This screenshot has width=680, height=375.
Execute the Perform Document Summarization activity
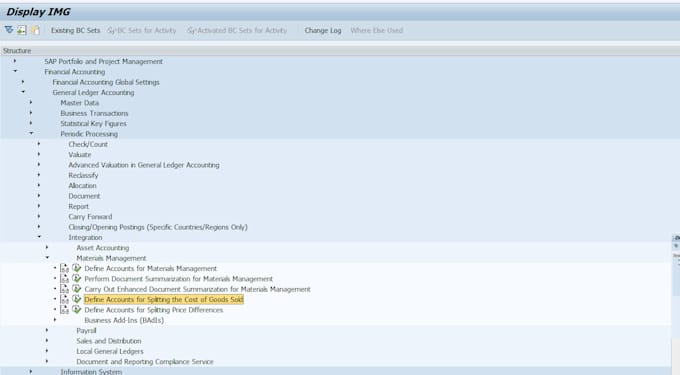point(77,278)
